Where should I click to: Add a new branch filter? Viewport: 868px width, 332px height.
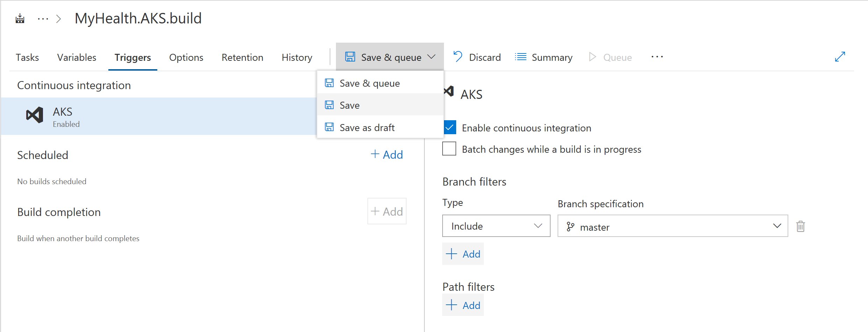(463, 254)
